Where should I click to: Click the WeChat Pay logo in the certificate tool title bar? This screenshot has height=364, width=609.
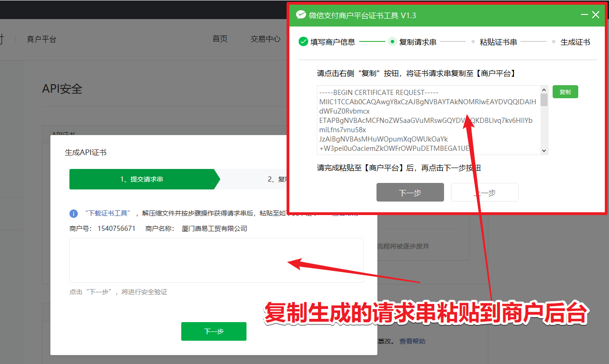tap(301, 15)
